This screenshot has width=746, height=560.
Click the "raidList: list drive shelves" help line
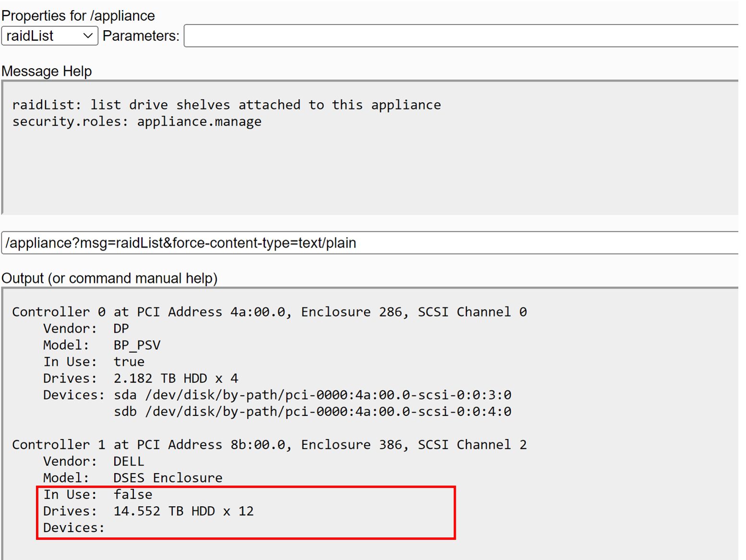(226, 105)
